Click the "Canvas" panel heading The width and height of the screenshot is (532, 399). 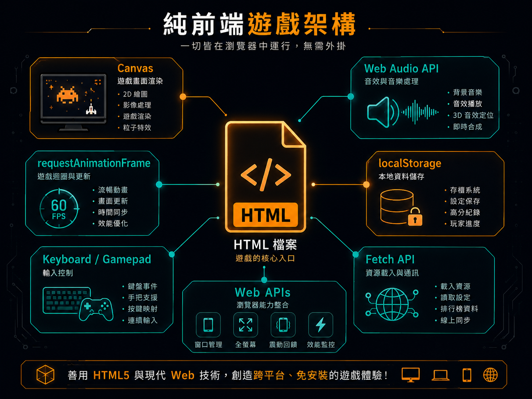[x=135, y=68]
